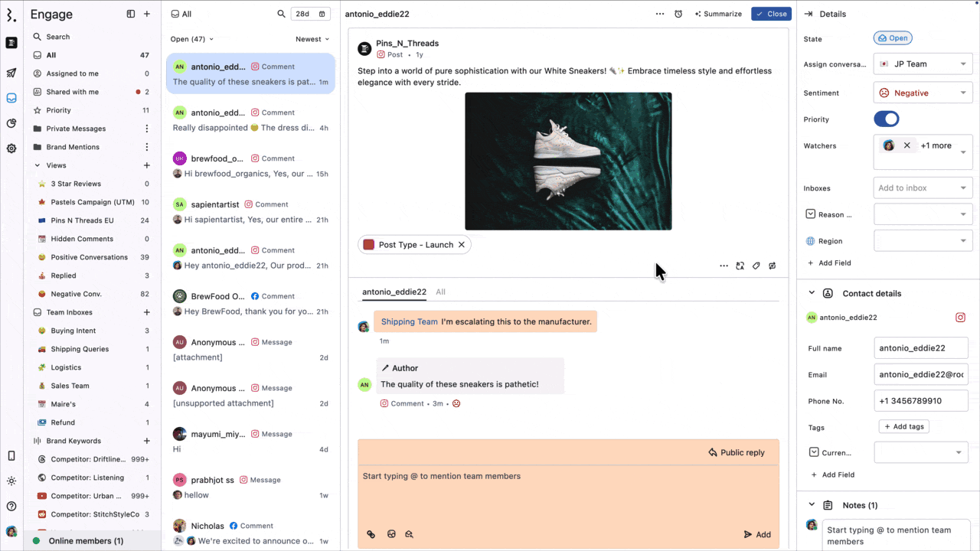Click the attach link icon in reply box
980x551 pixels.
371,534
